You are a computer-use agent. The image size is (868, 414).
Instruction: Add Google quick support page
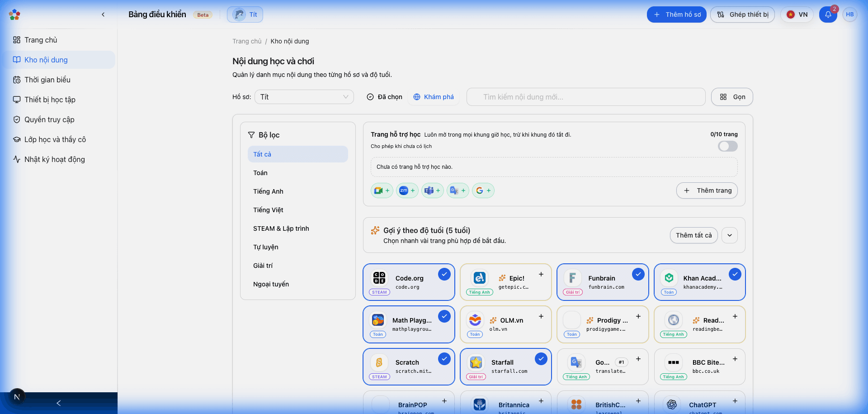[483, 190]
